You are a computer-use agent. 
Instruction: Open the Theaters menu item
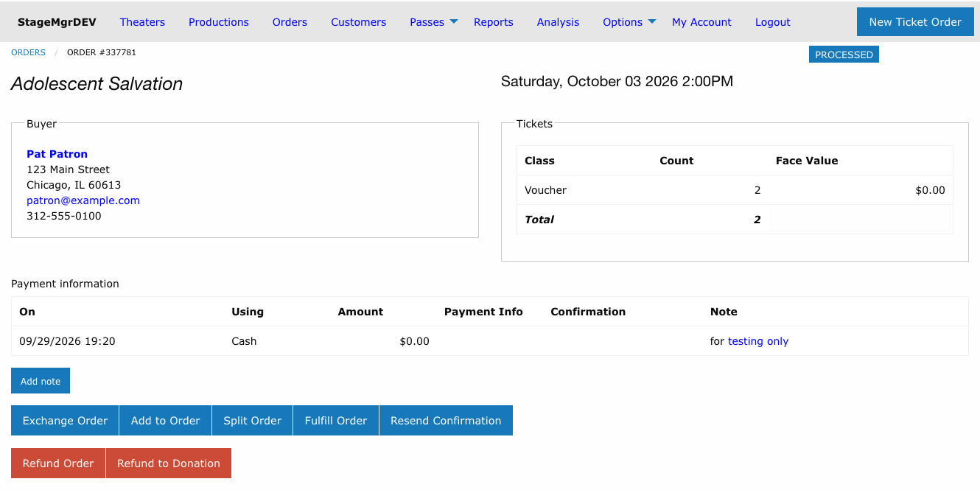tap(142, 22)
